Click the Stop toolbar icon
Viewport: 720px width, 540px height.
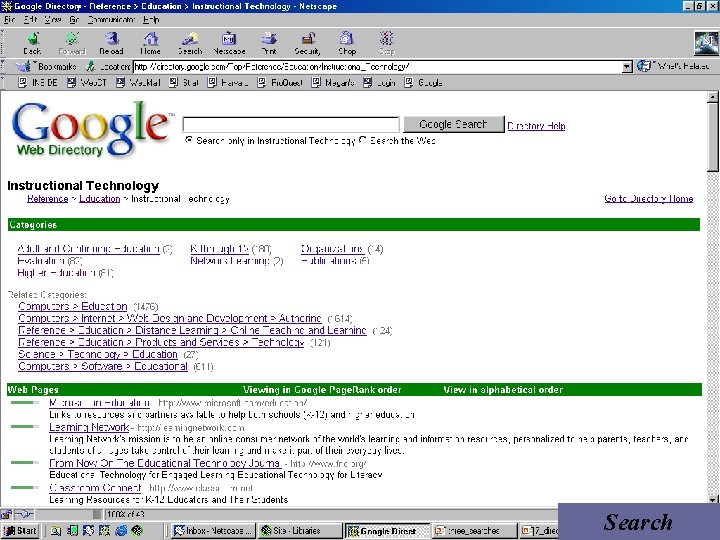[387, 43]
